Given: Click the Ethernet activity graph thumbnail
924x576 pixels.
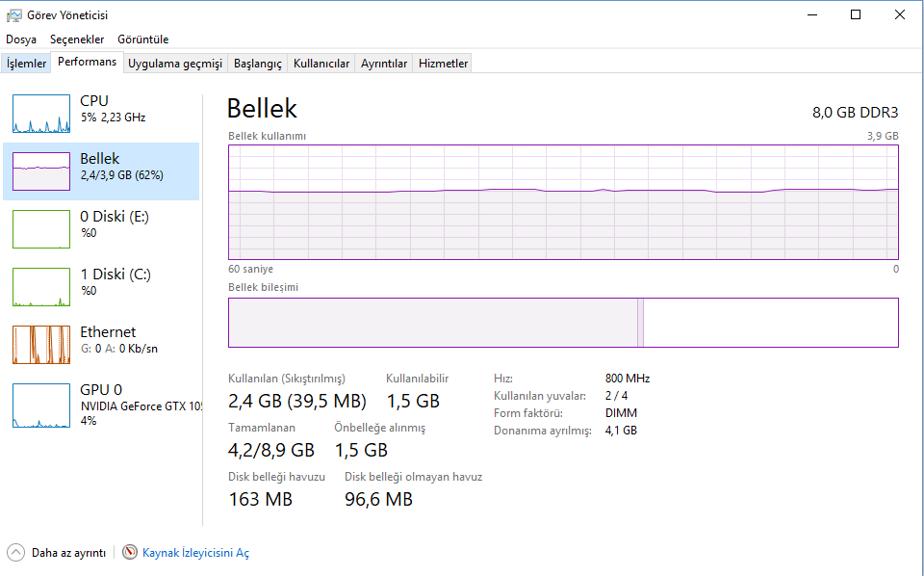Looking at the screenshot, I should click(x=41, y=345).
